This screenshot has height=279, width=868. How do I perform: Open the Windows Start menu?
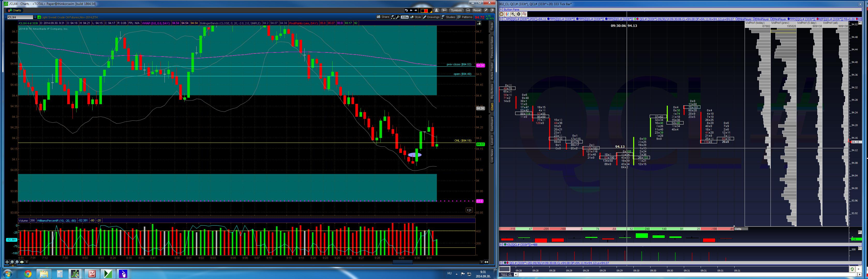(x=8, y=274)
